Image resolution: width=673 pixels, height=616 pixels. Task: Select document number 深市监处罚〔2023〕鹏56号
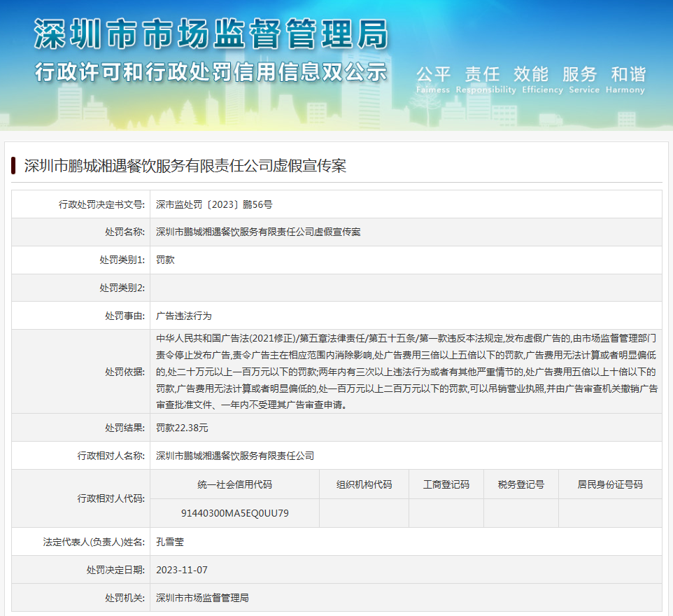coord(214,204)
